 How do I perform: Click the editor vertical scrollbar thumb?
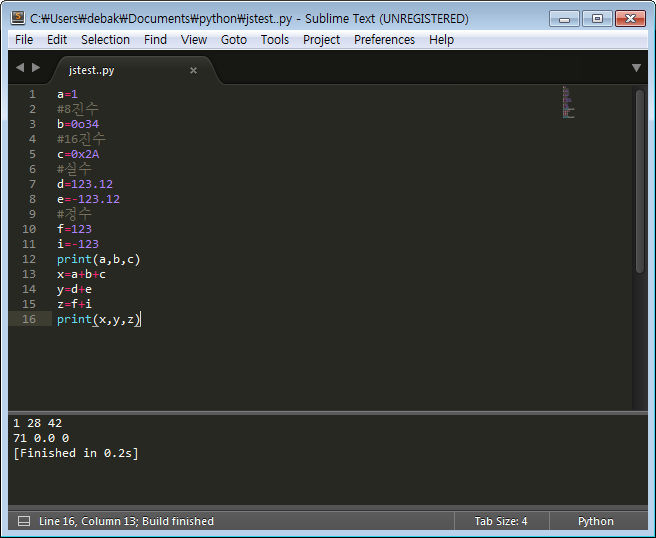pyautogui.click(x=640, y=181)
